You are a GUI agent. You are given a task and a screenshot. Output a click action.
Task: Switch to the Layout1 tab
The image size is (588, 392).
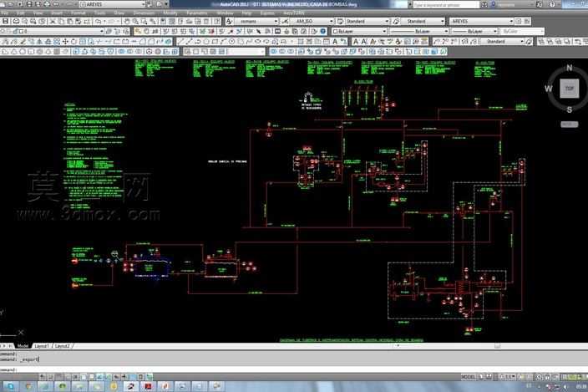click(x=42, y=346)
